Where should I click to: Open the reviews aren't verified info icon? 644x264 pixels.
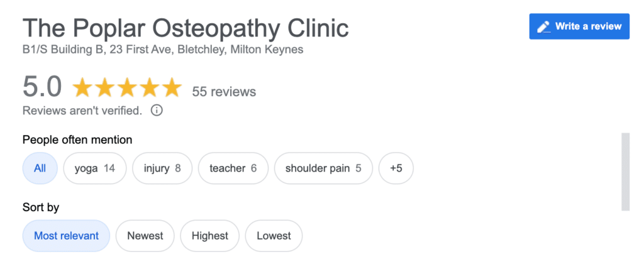point(157,111)
